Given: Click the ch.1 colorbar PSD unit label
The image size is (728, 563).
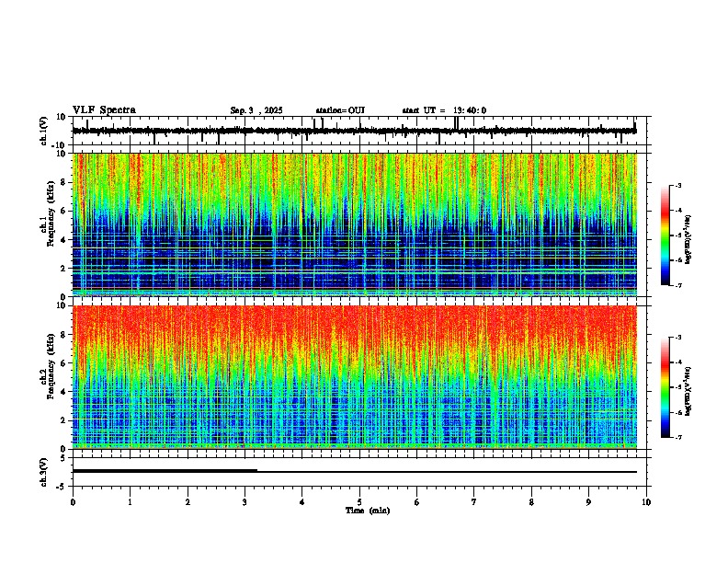Looking at the screenshot, I should coord(688,240).
